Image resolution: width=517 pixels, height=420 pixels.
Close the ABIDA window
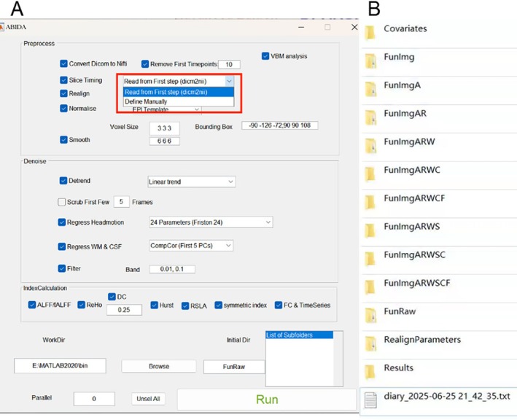click(x=354, y=27)
